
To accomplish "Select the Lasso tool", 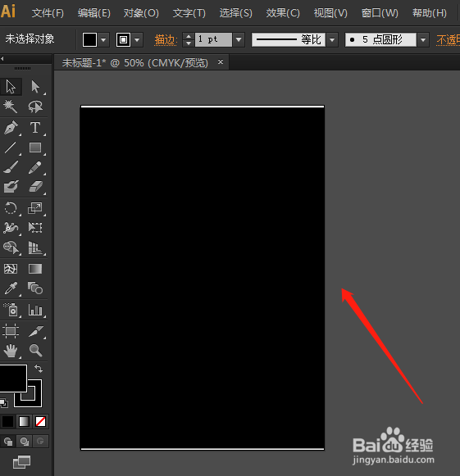I will [35, 107].
